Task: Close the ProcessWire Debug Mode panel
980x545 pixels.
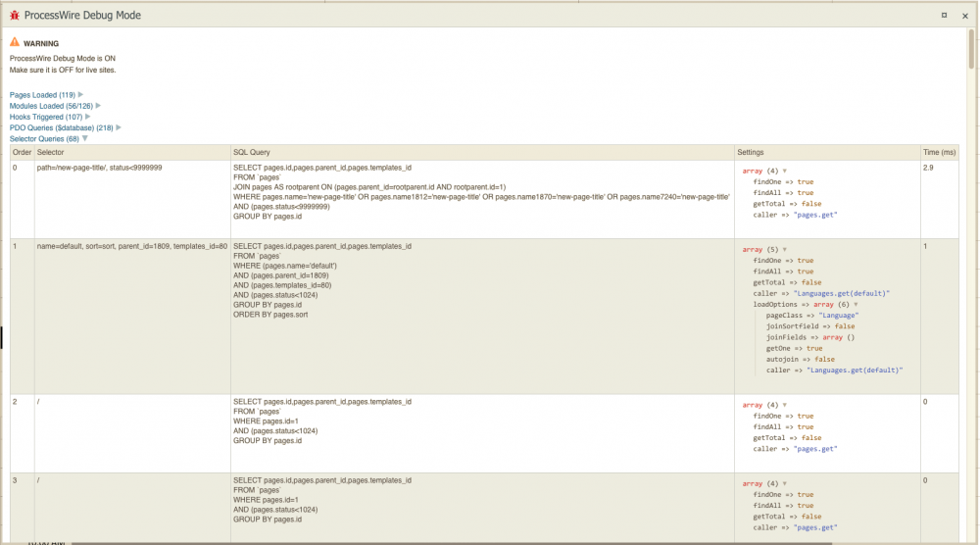Action: point(964,15)
